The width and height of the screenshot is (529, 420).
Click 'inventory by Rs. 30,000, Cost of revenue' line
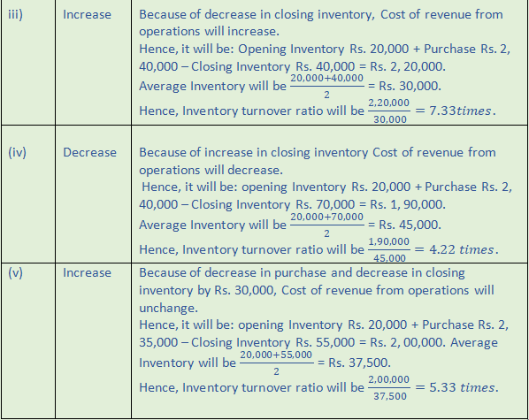coord(317,290)
